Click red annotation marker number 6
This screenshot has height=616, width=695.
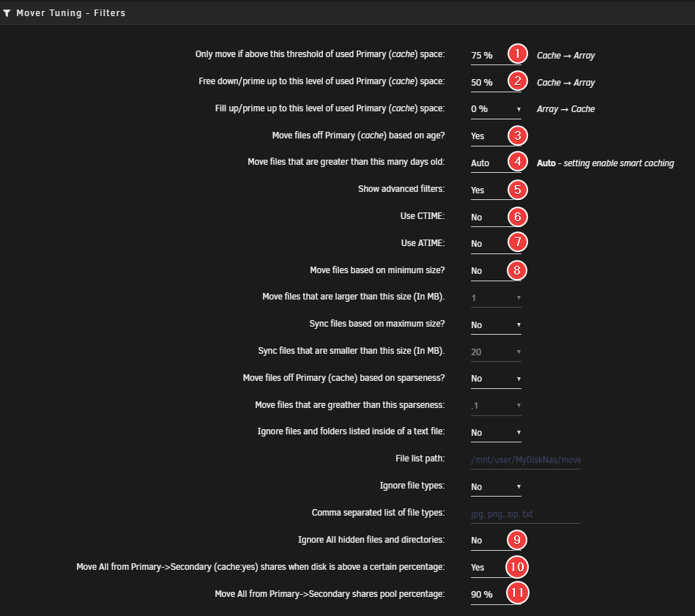point(518,217)
